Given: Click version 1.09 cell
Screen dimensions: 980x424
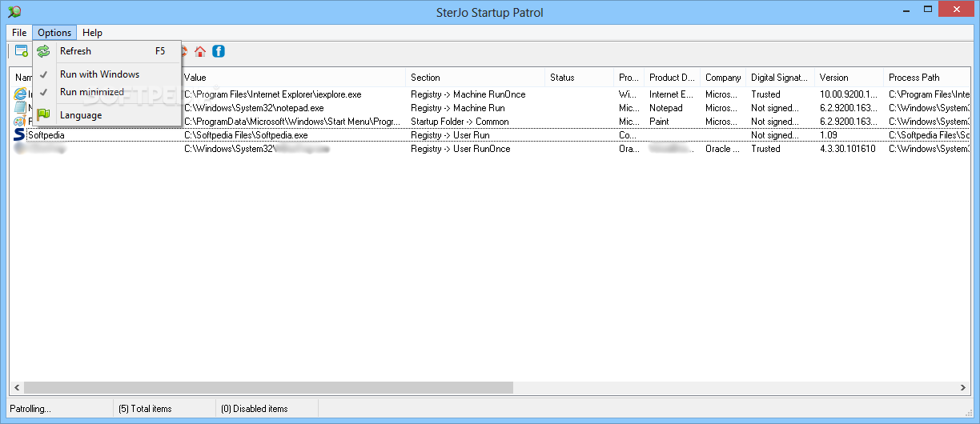Looking at the screenshot, I should [x=829, y=135].
